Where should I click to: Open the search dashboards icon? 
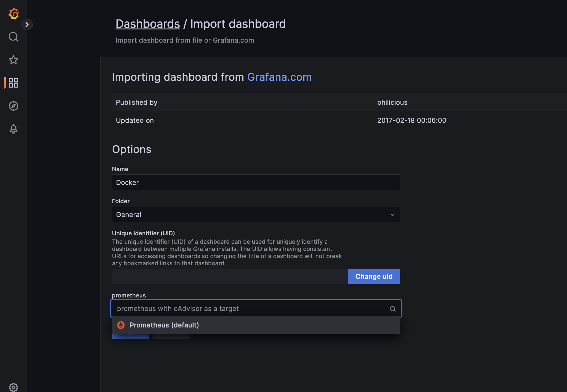coord(14,37)
